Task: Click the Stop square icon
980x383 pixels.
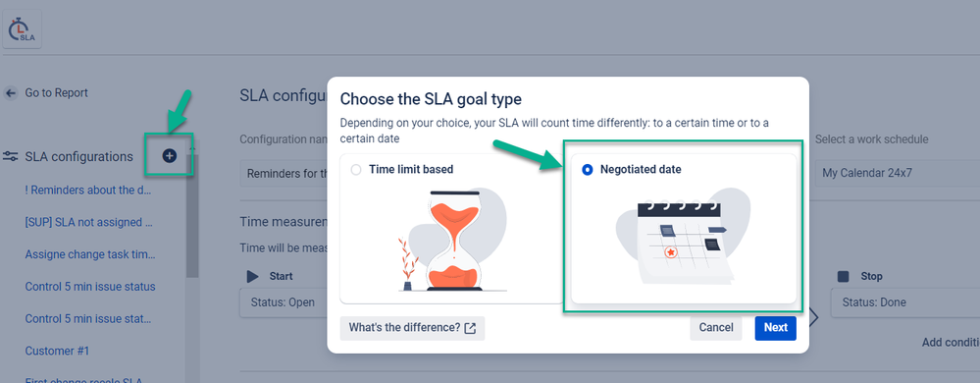Action: click(843, 276)
